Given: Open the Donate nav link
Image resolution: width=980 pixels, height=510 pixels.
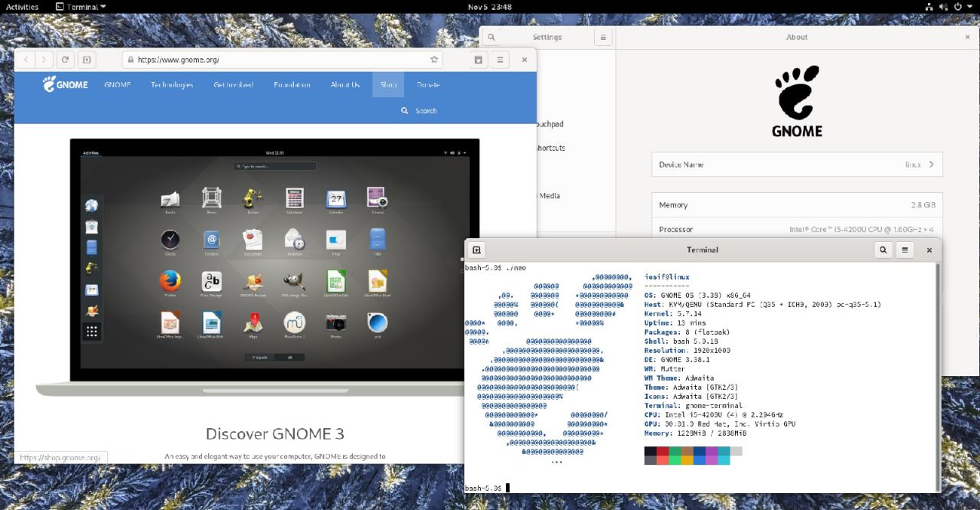Looking at the screenshot, I should point(428,84).
